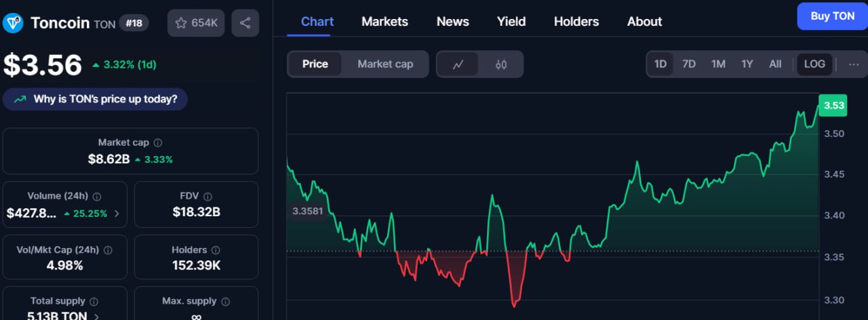Click the 4.98% Vol/Mkt Cap value
Viewport: 868px width, 320px height.
pos(65,265)
